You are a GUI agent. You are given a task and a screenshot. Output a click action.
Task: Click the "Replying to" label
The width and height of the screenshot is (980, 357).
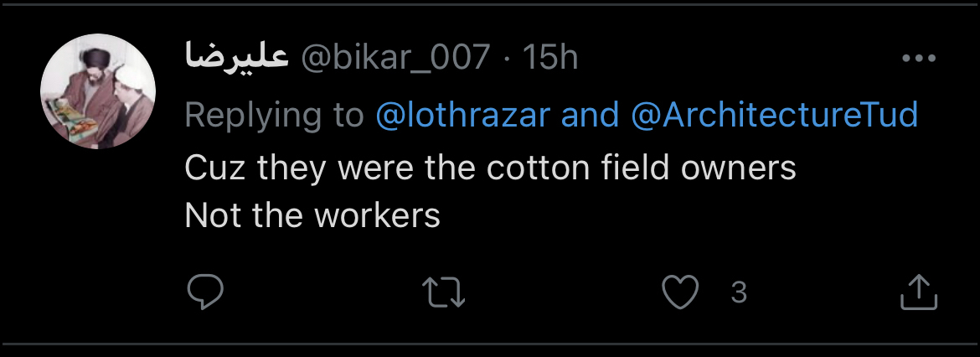(274, 115)
